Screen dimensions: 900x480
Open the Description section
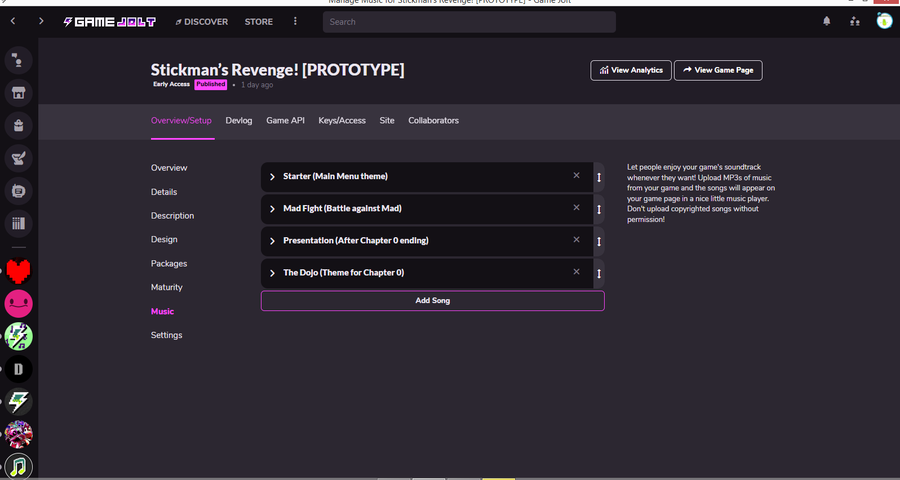coord(172,216)
